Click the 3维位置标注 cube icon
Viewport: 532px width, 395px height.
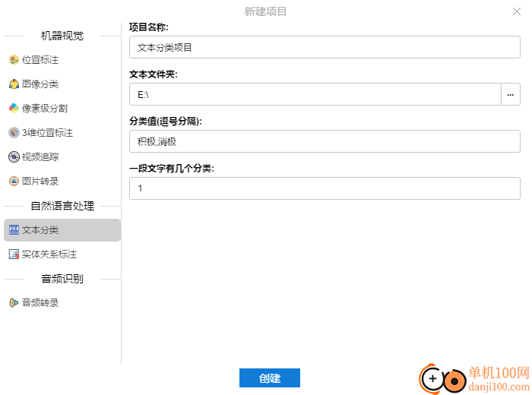pos(14,133)
